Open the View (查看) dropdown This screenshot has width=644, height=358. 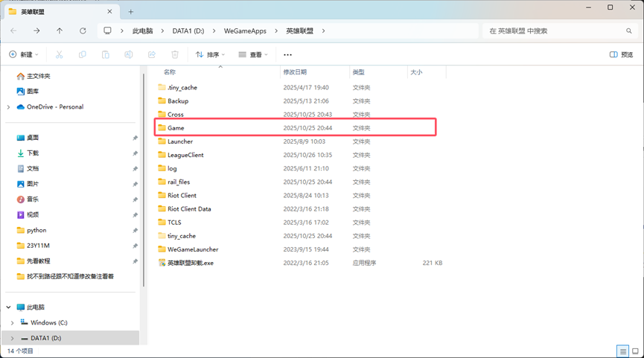[x=253, y=54]
